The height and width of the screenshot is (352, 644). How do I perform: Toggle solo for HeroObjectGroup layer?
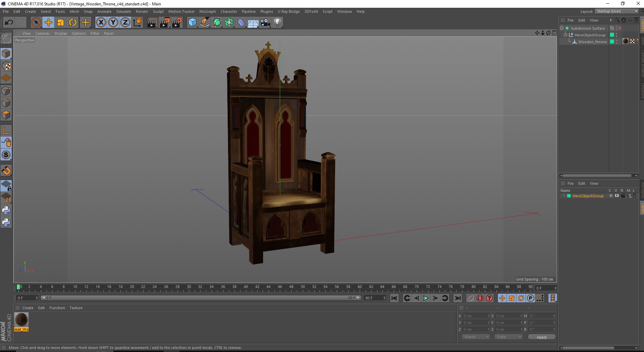(x=611, y=196)
